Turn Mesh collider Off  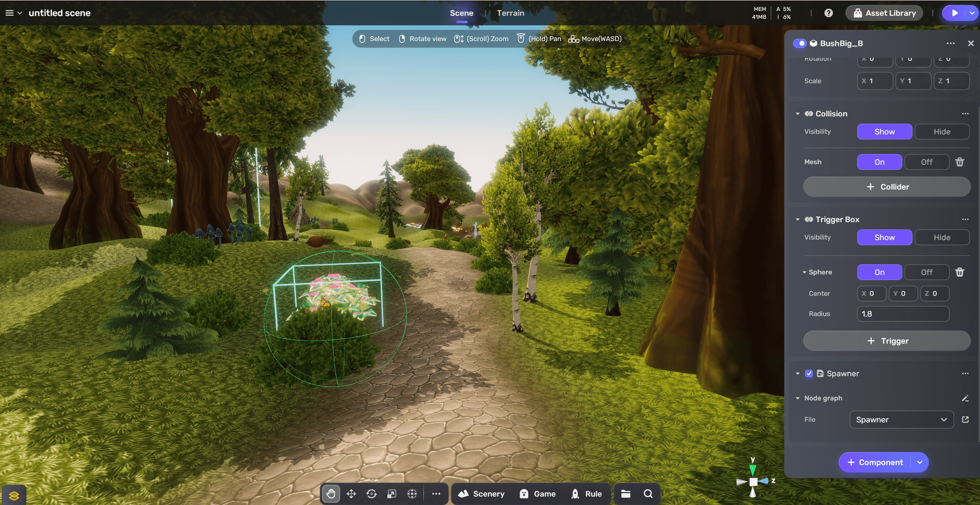(926, 162)
